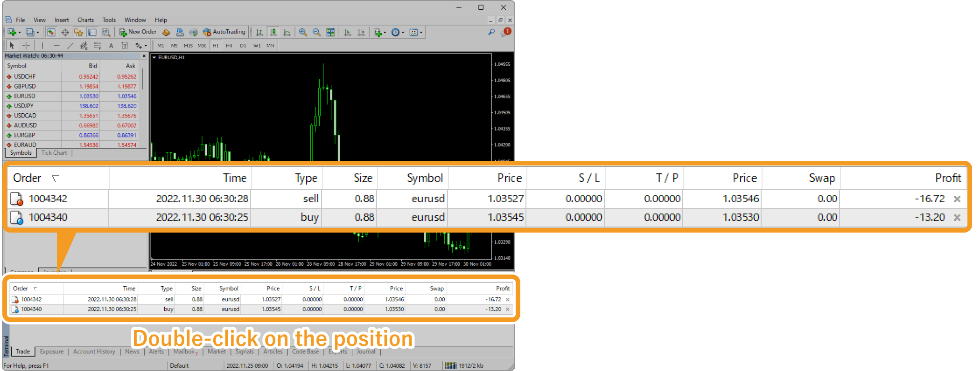Viewport: 980px width, 371px height.
Task: Launch the MetaEditor icon
Action: pos(166,32)
